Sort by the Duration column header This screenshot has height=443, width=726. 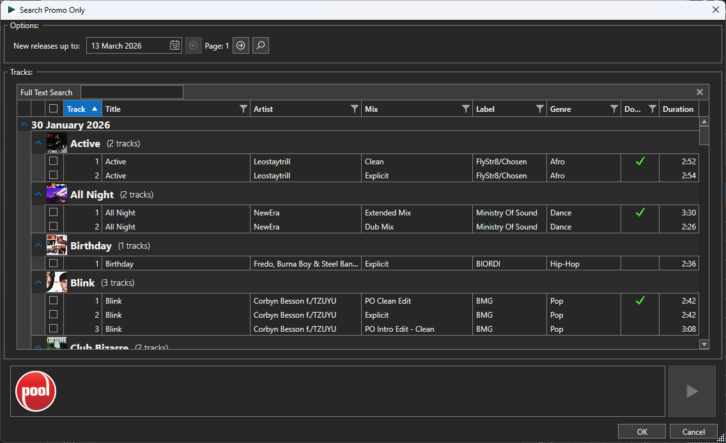(677, 109)
